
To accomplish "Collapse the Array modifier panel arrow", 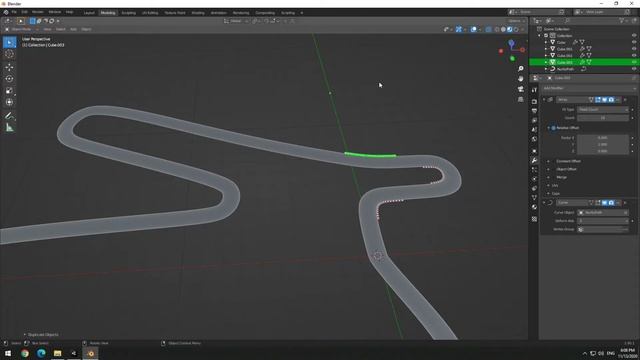I will 544,100.
